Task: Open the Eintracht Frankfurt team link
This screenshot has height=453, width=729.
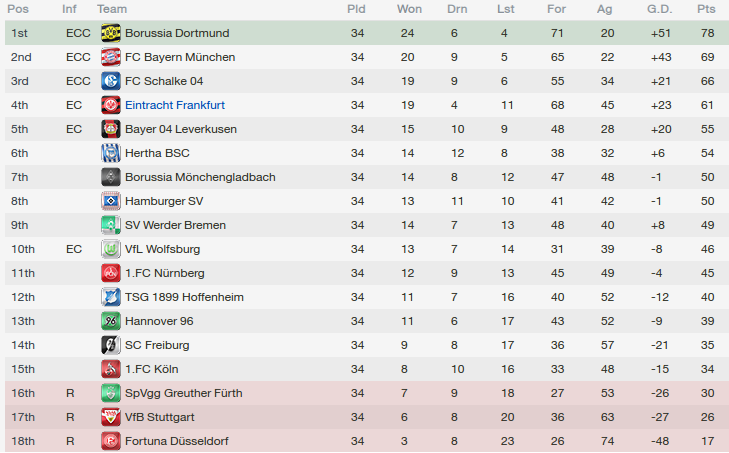Action: click(175, 105)
